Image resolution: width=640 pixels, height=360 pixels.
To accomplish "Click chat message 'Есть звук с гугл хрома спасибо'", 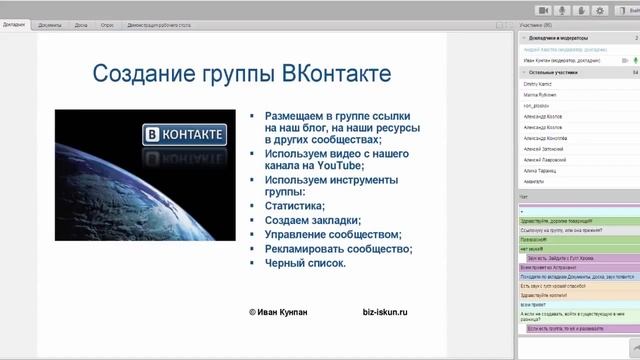I will point(580,286).
